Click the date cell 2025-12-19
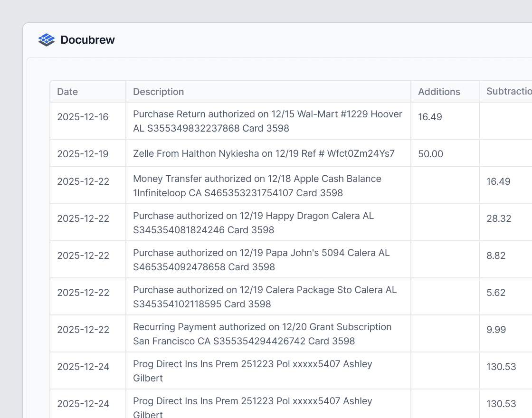 [x=83, y=154]
